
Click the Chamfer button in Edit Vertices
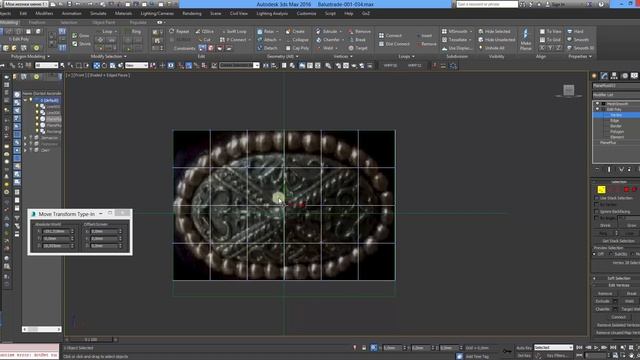tap(603, 309)
